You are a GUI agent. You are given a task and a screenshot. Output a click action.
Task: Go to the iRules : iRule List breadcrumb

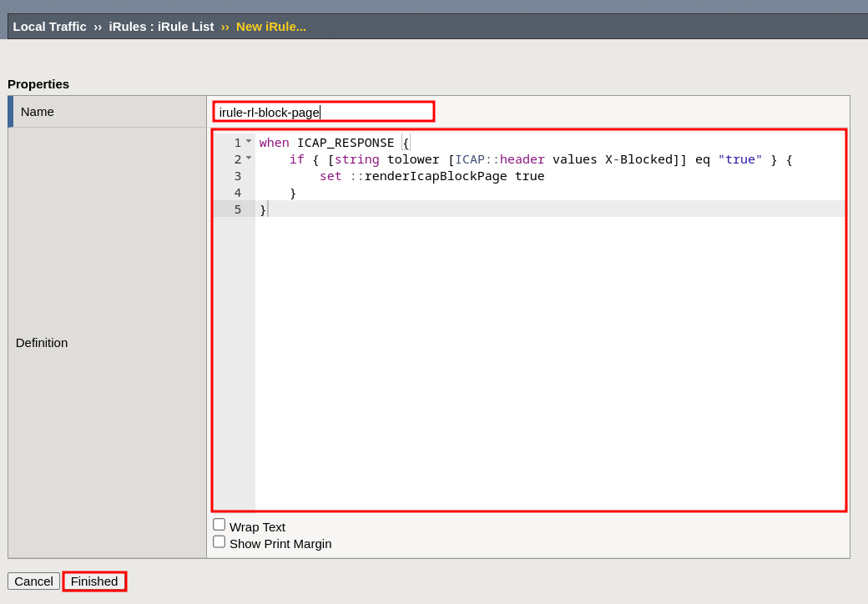point(161,27)
